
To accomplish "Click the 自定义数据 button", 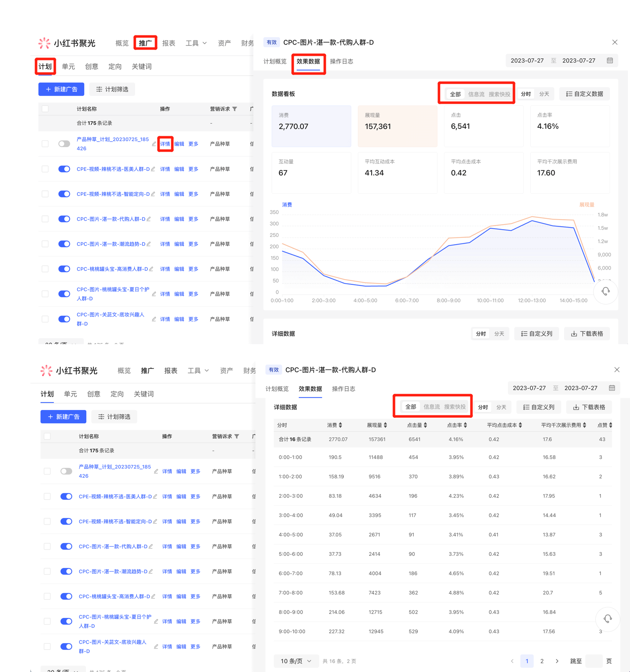I will coord(584,94).
